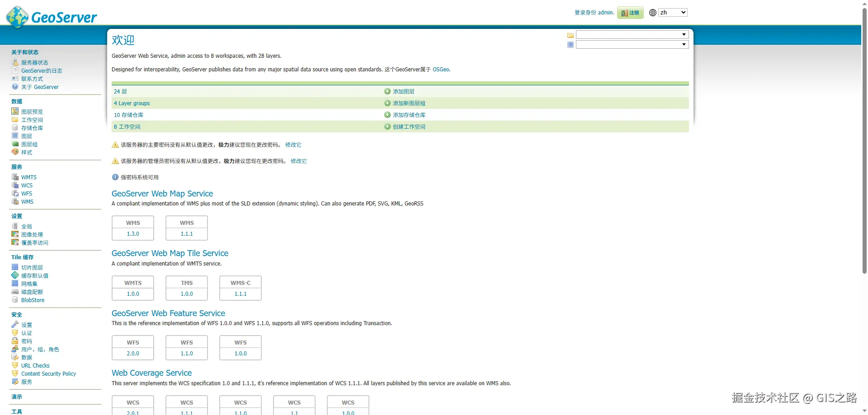Click the layer preview icon
Screen dimensions: 868x415
(x=15, y=112)
